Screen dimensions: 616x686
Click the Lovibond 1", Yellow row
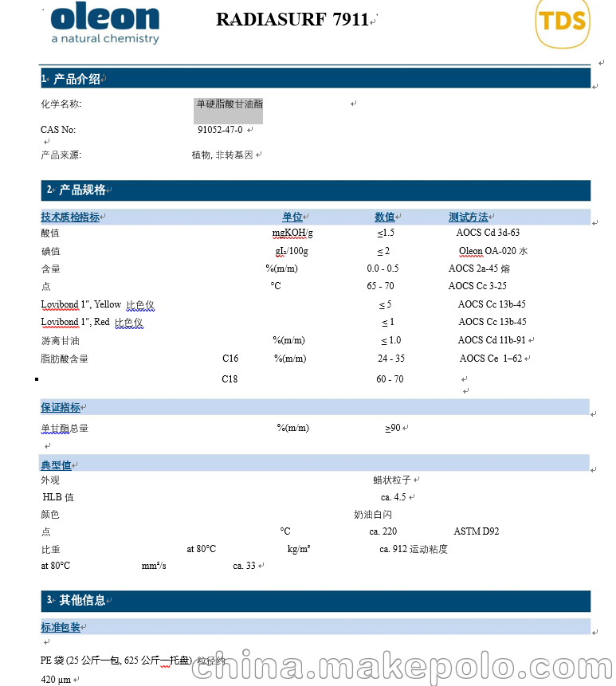click(97, 304)
